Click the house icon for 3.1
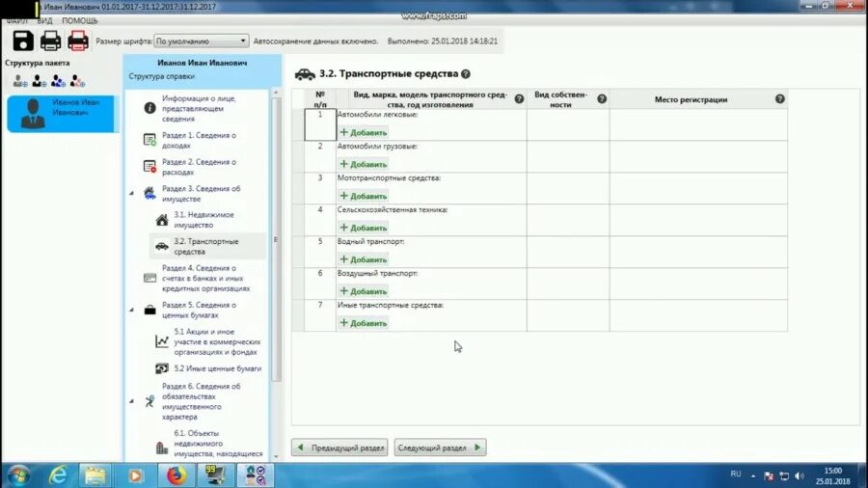868x488 pixels. pyautogui.click(x=162, y=220)
